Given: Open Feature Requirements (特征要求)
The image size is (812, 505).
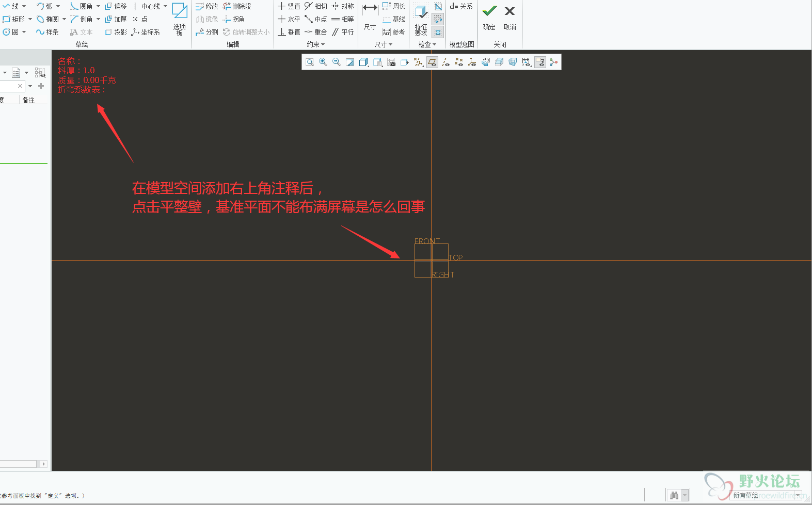Looking at the screenshot, I should click(x=421, y=19).
